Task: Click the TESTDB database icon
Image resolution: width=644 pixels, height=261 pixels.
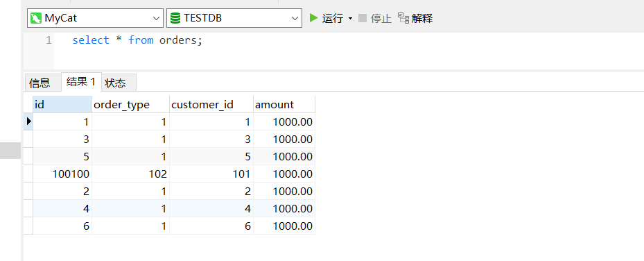Action: tap(175, 18)
